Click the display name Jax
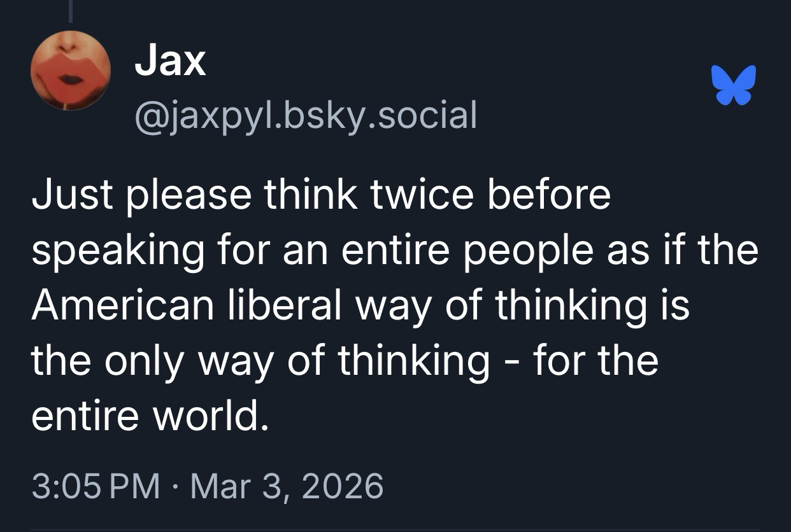791x532 pixels. [170, 62]
